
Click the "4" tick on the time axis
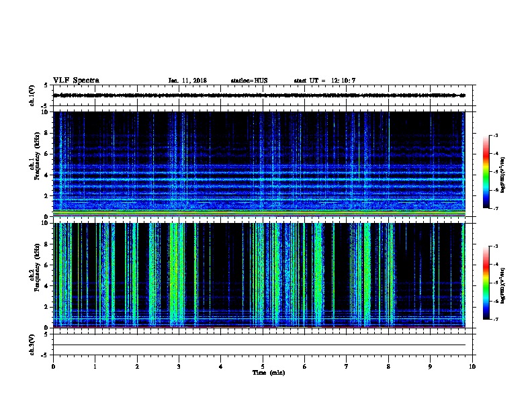pos(221,367)
